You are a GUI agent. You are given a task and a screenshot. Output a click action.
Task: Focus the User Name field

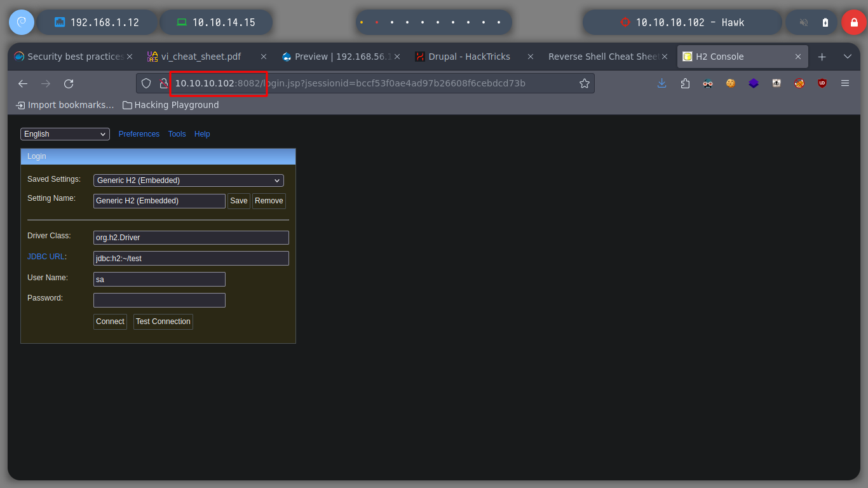159,280
